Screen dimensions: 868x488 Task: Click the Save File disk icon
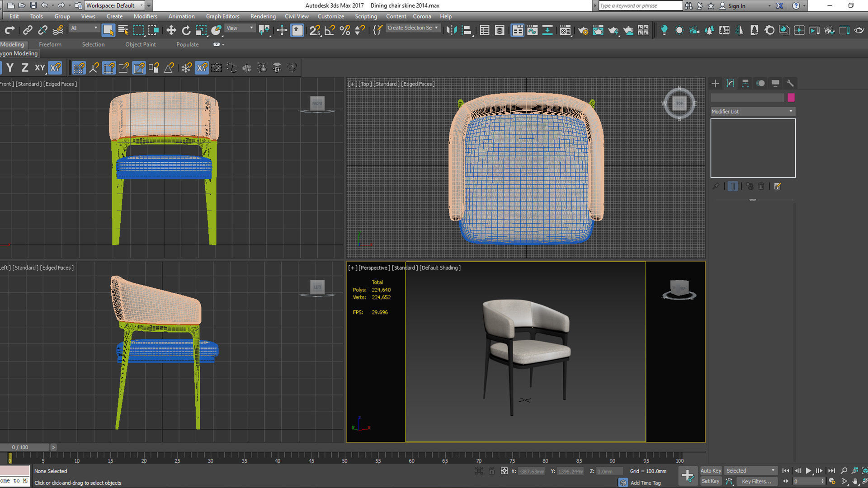pyautogui.click(x=33, y=5)
